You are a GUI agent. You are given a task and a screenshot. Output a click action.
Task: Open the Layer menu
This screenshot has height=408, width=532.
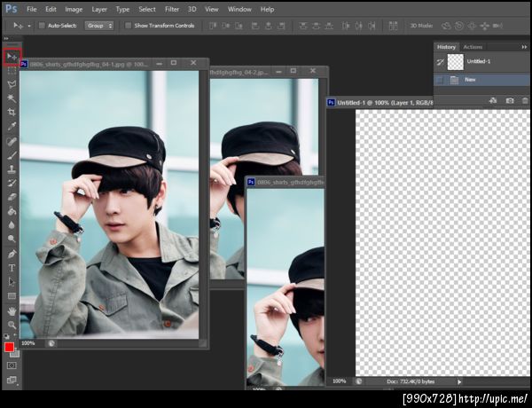pos(99,9)
